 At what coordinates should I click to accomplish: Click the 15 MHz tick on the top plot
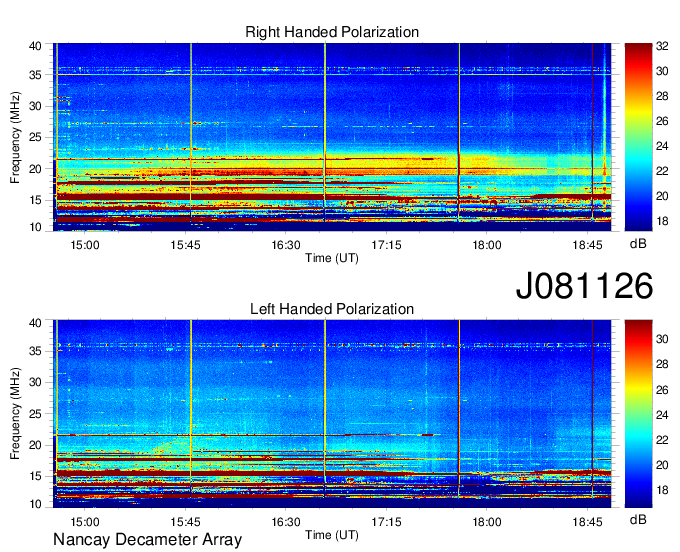click(x=35, y=200)
